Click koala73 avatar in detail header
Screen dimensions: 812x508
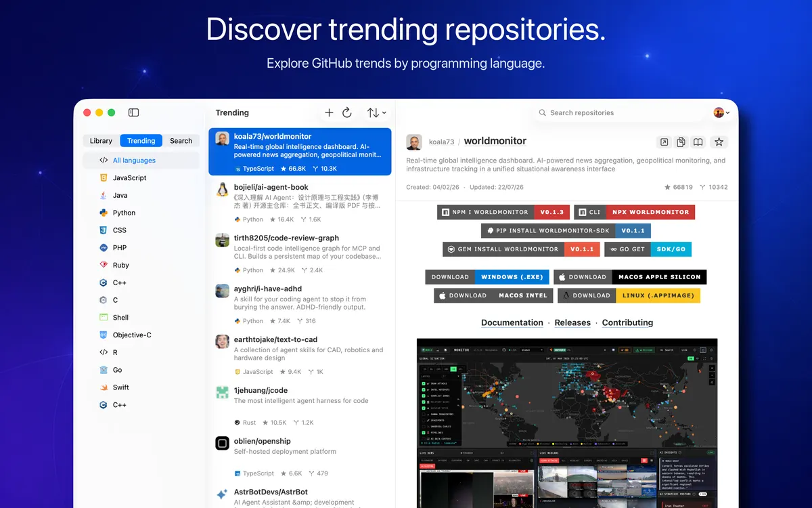click(x=414, y=142)
